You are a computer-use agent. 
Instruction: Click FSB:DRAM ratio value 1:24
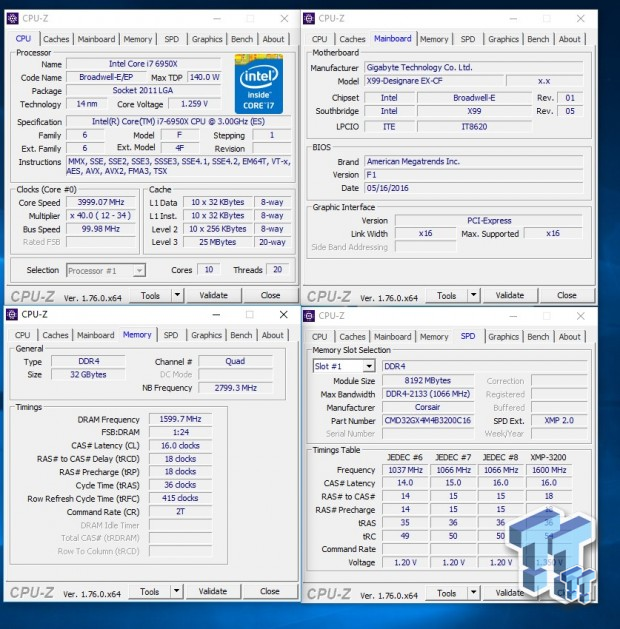point(180,432)
